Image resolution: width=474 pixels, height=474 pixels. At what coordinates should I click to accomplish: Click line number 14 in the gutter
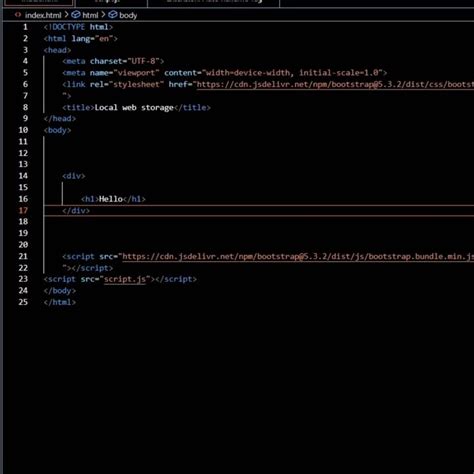23,176
